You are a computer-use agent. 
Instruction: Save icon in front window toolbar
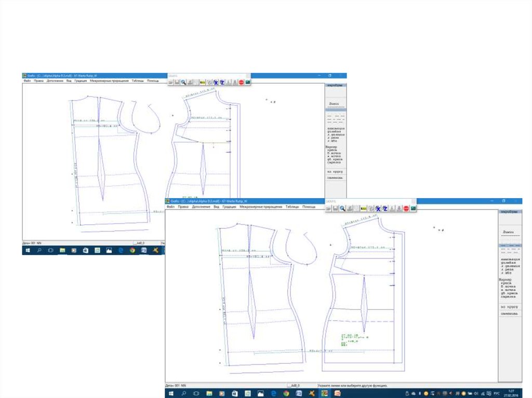(335, 209)
